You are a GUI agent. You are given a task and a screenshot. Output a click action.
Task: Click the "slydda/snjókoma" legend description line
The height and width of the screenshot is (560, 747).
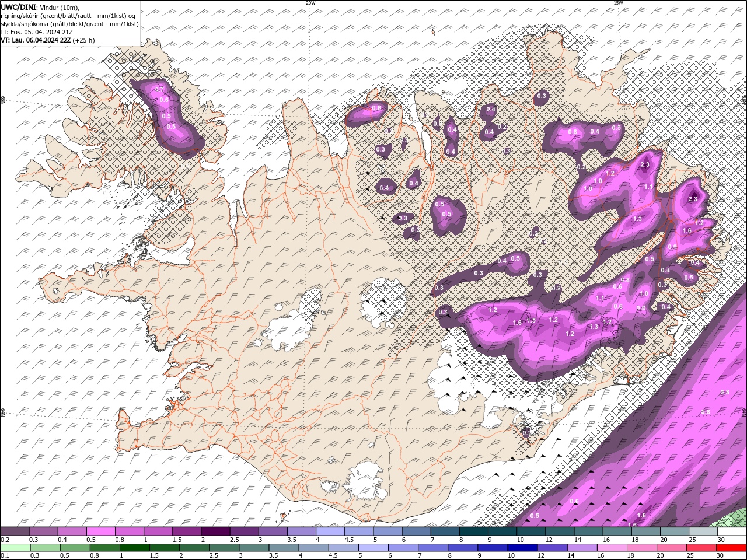point(68,24)
